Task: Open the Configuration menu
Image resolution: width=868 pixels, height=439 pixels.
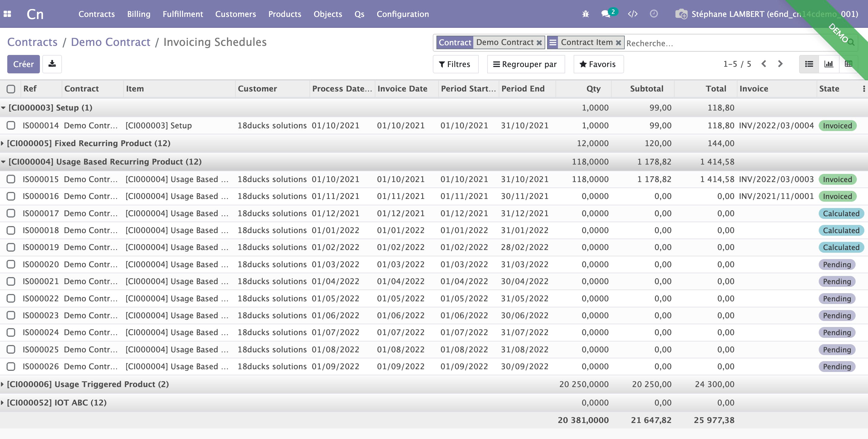Action: tap(402, 14)
